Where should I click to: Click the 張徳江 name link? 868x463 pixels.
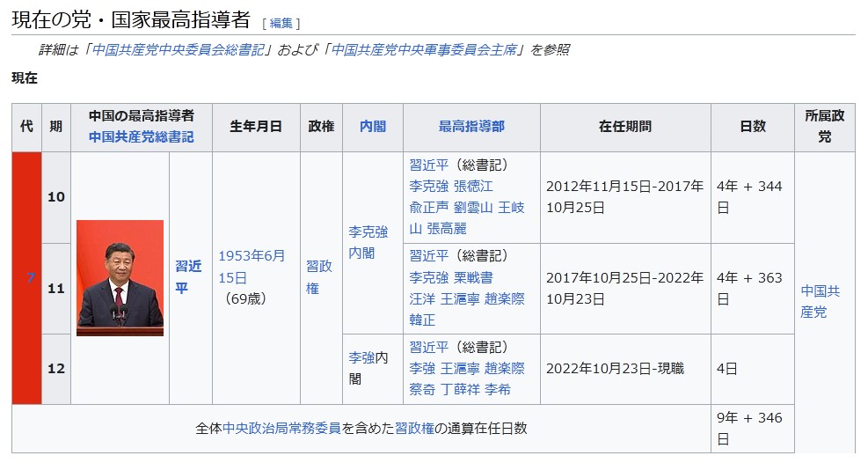point(472,186)
